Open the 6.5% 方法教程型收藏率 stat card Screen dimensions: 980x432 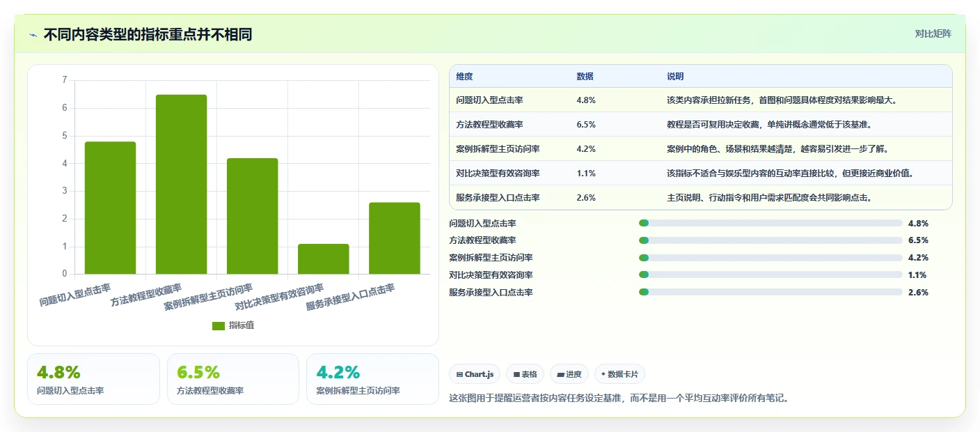tap(233, 379)
